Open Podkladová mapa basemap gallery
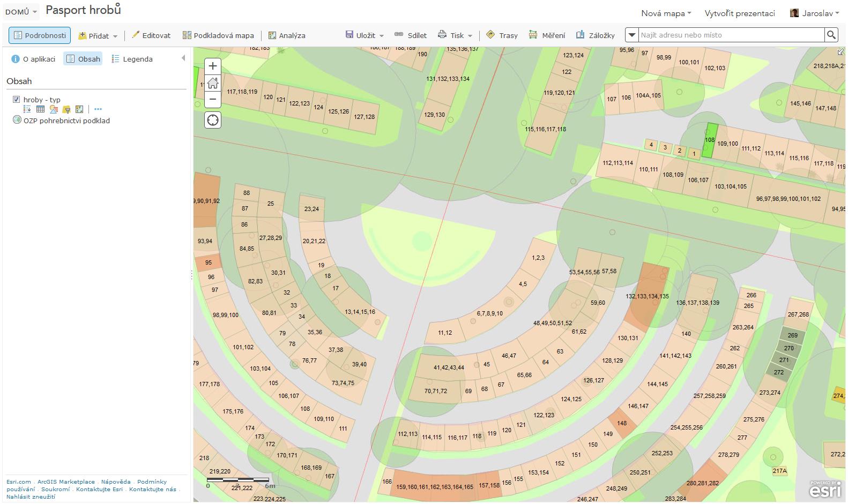 click(218, 35)
